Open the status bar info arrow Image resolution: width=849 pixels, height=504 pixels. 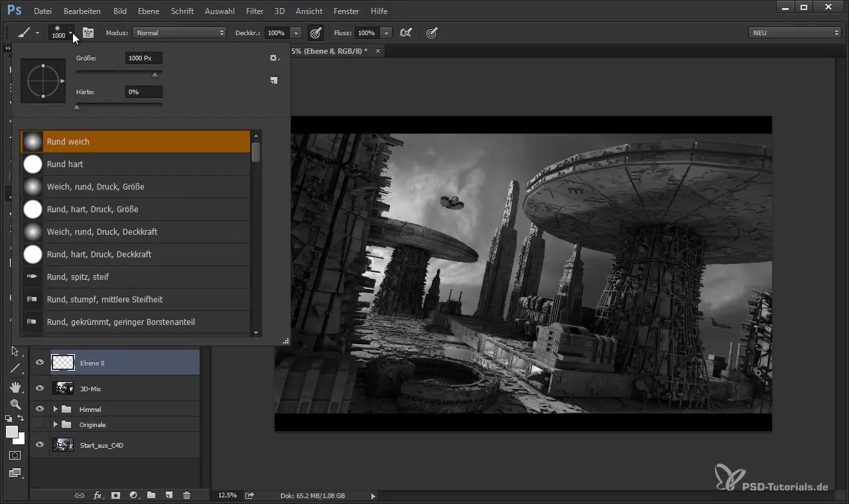point(373,495)
